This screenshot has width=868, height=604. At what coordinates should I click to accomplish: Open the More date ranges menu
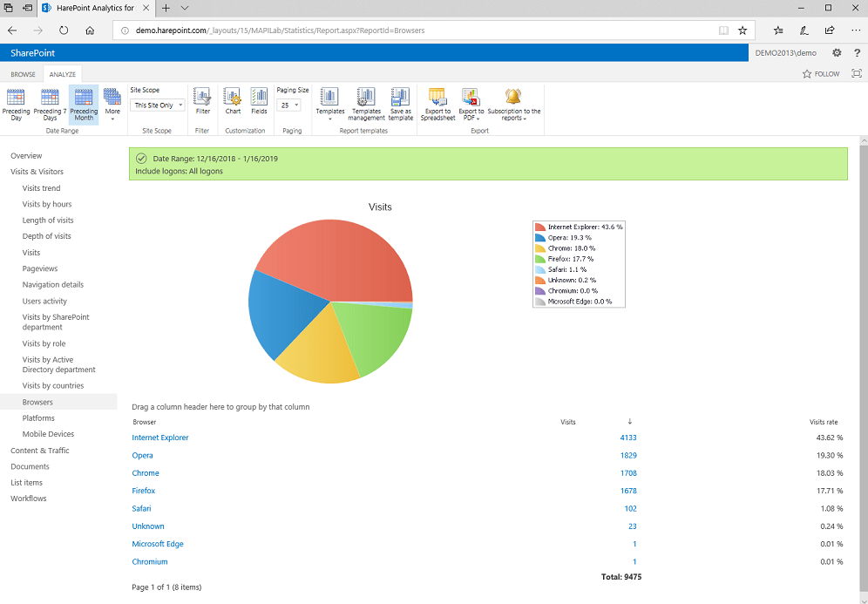tap(112, 105)
